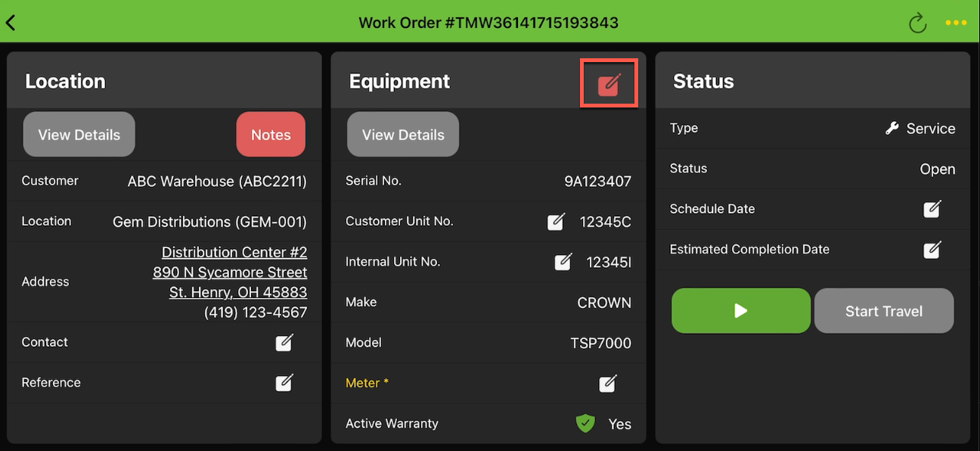Refresh the work order
980x451 pixels.
917,23
